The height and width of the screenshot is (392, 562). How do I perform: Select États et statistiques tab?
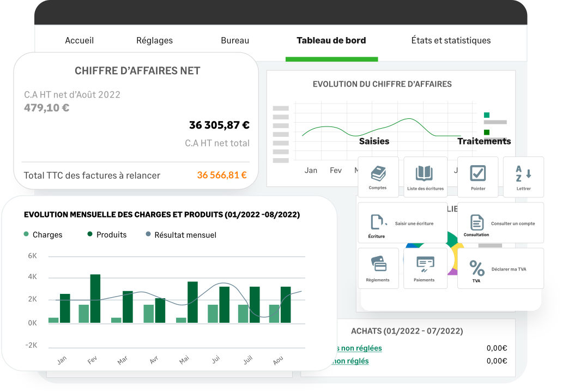tap(451, 40)
